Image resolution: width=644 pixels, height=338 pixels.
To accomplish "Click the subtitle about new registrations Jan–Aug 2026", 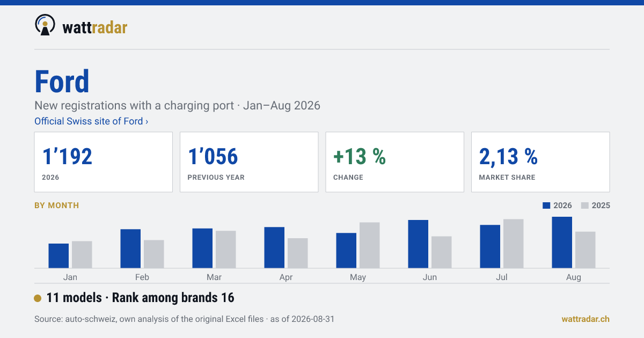I will (x=177, y=105).
